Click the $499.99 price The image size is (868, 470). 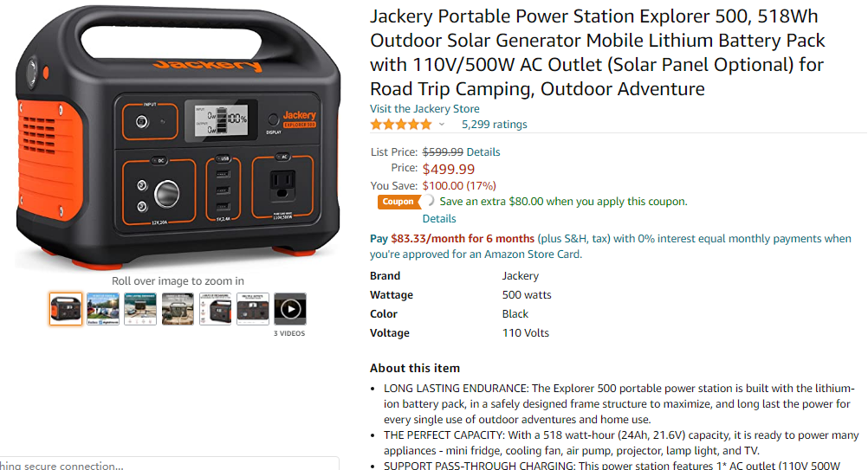449,169
